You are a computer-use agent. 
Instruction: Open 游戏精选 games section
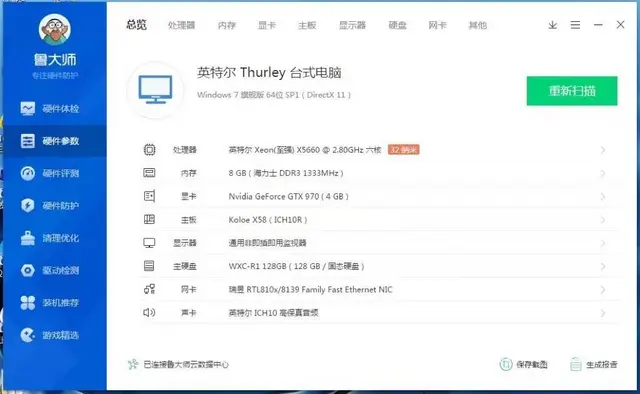(x=55, y=335)
